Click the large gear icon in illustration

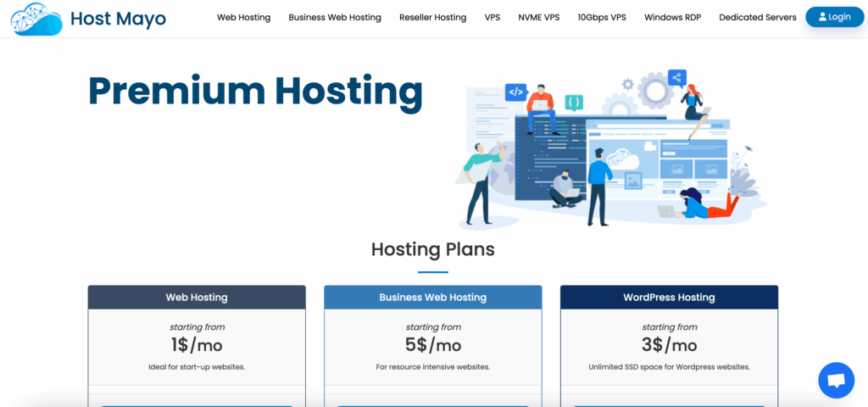[x=655, y=89]
